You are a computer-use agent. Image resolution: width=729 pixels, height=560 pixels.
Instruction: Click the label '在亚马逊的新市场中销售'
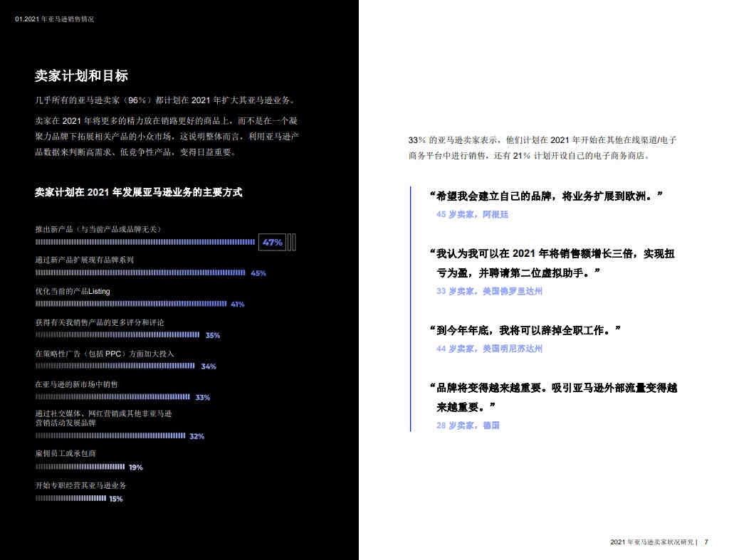pos(77,384)
